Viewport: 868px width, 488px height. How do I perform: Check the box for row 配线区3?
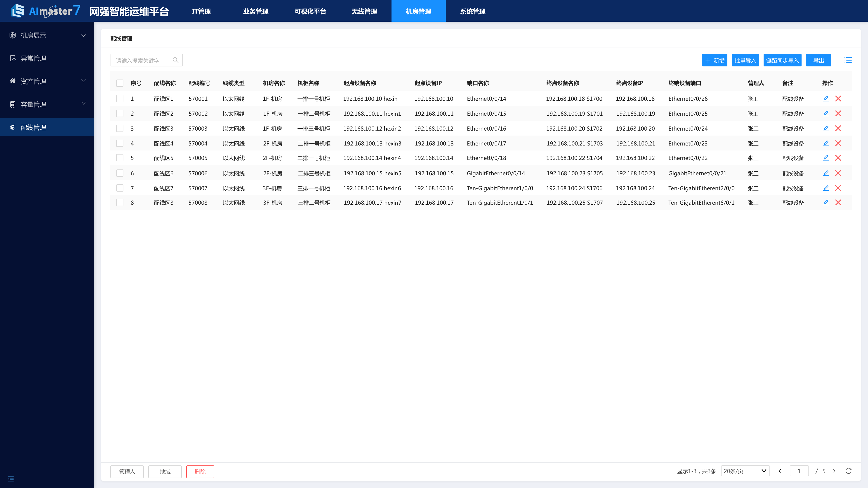tap(120, 128)
